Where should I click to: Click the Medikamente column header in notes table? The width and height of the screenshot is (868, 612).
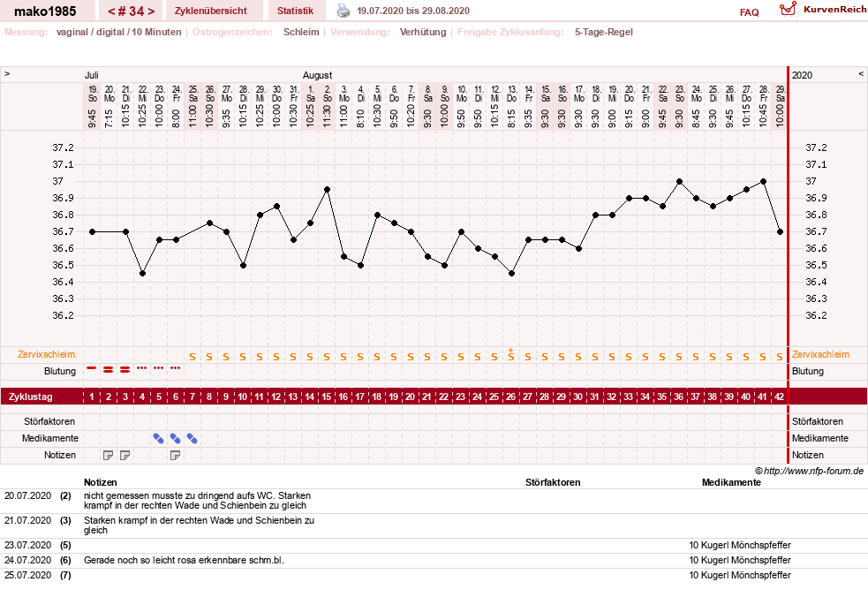pos(731,482)
